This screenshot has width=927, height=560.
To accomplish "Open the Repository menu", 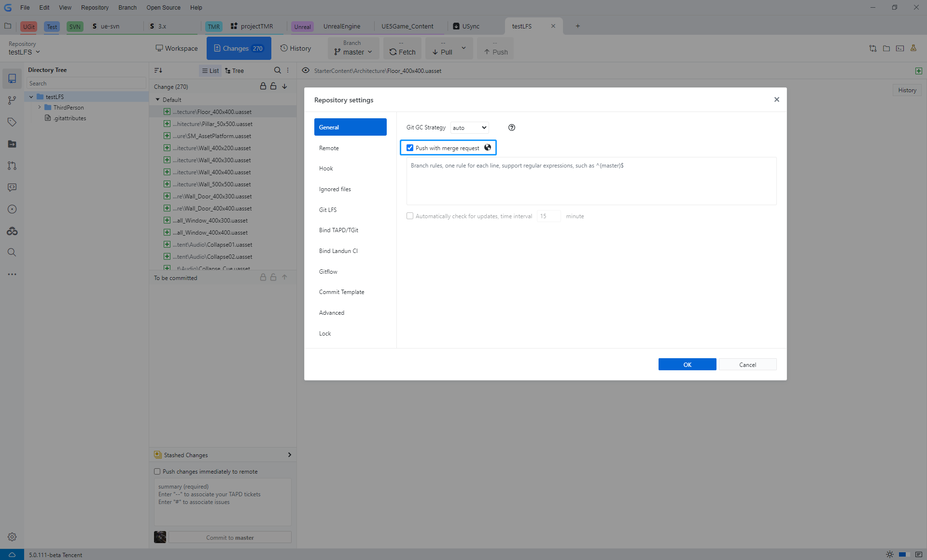I will (x=95, y=7).
